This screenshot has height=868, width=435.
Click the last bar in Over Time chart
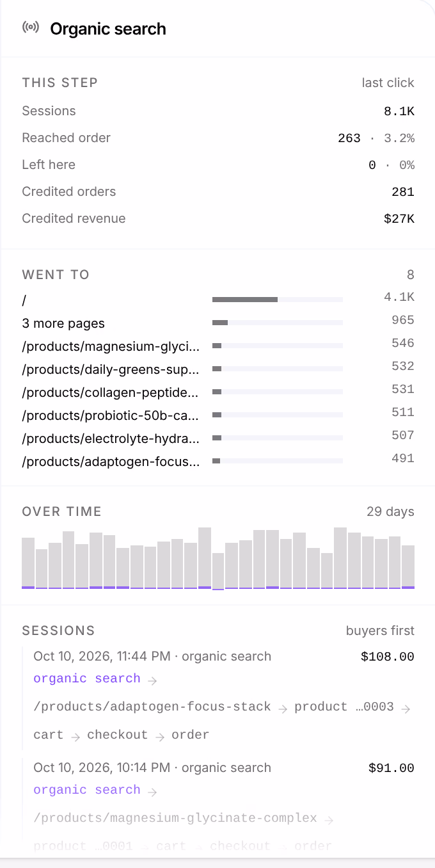tap(408, 567)
